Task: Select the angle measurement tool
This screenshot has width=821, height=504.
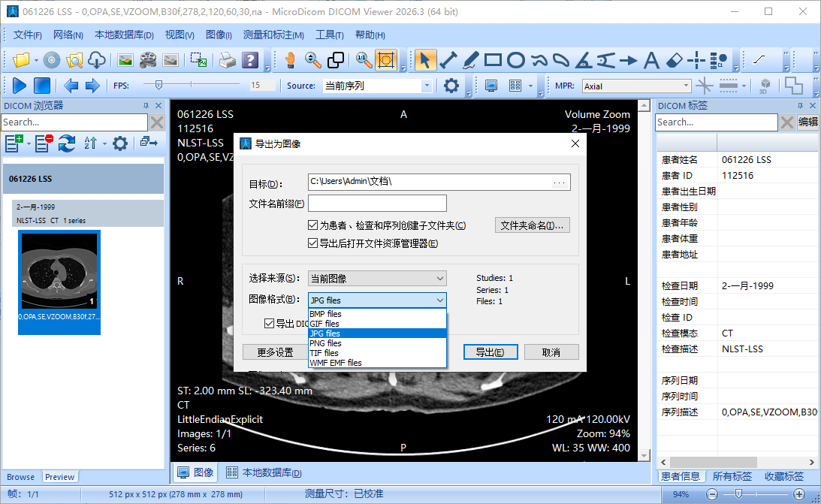Action: tap(583, 60)
